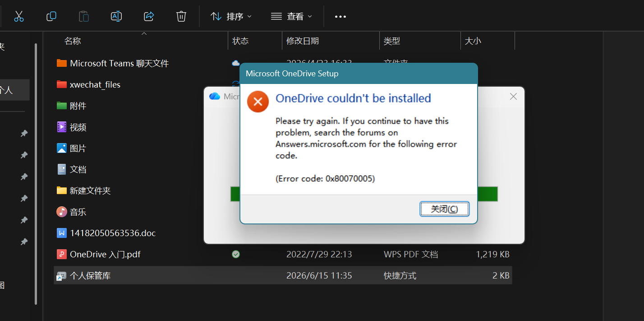This screenshot has height=321, width=644.
Task: Select the 新建文件夹 folder name
Action: pos(90,191)
